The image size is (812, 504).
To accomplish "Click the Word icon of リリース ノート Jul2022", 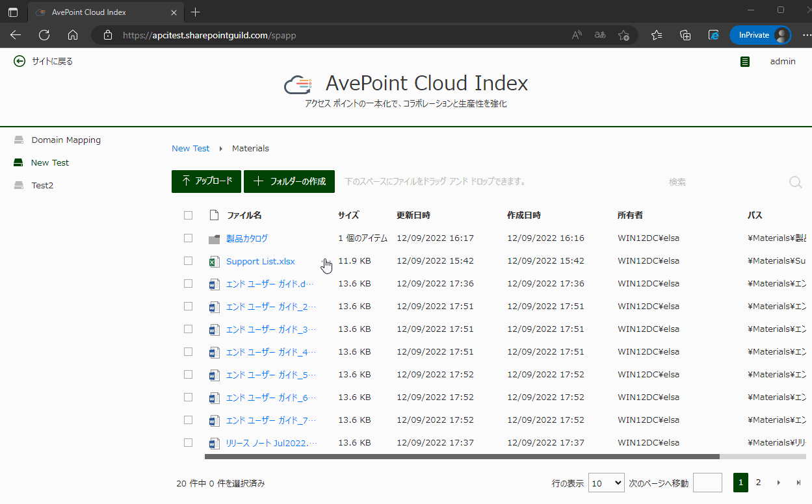I will click(x=214, y=444).
